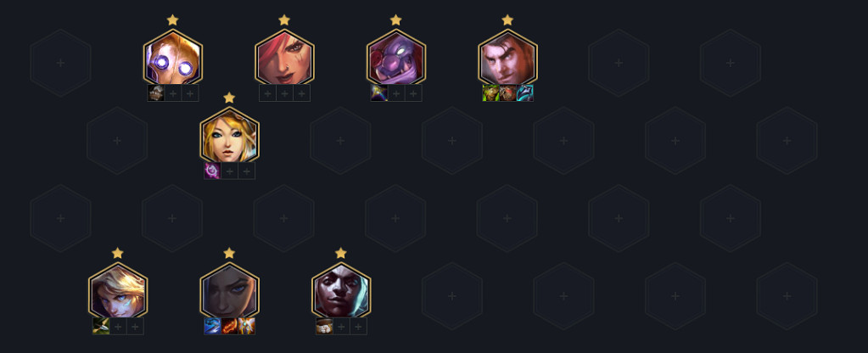The image size is (868, 353).
Task: Open the second item slot under Ezreal
Action: tap(118, 326)
